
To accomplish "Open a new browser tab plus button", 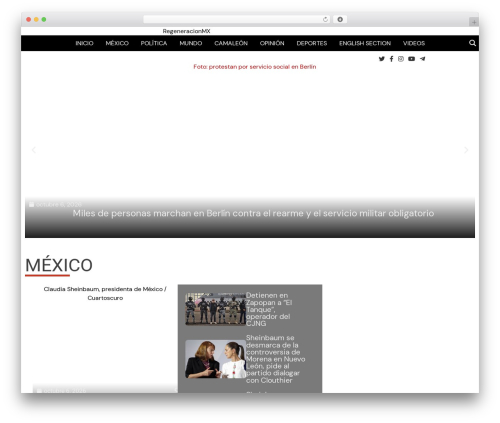I will point(474,22).
